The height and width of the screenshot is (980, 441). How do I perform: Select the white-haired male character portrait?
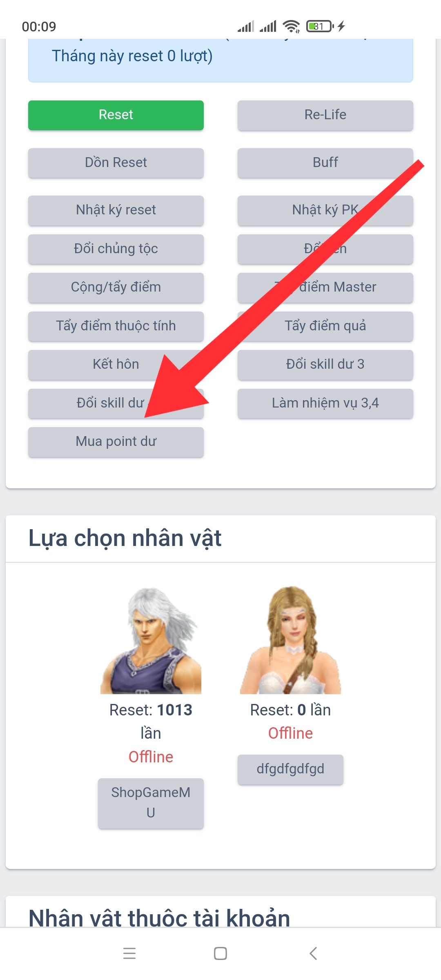pyautogui.click(x=151, y=640)
